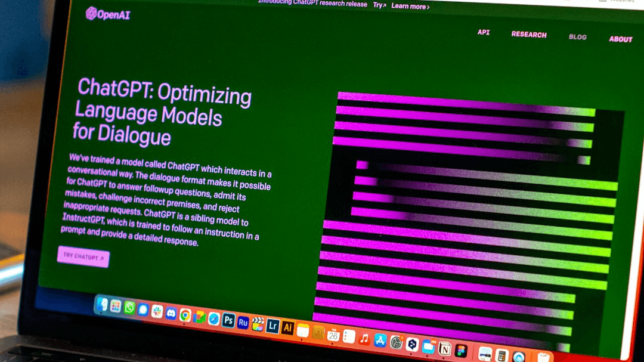
Task: Click the Try link in the banner
Action: pyautogui.click(x=379, y=5)
